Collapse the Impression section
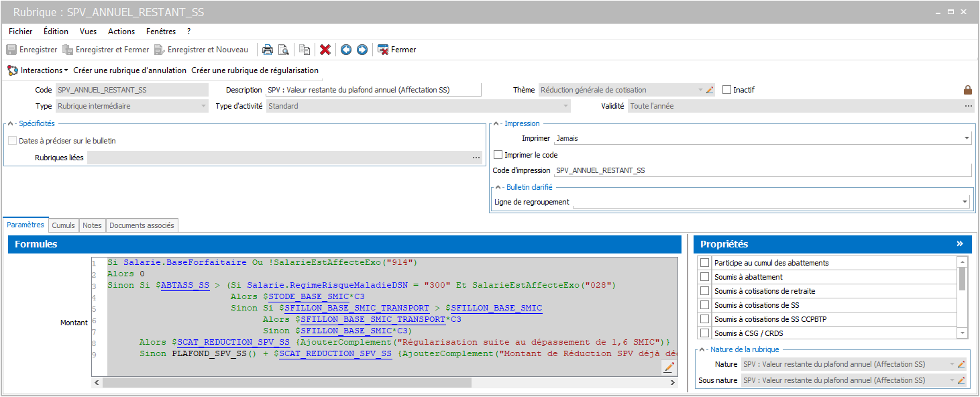The height and width of the screenshot is (397, 980). click(496, 123)
